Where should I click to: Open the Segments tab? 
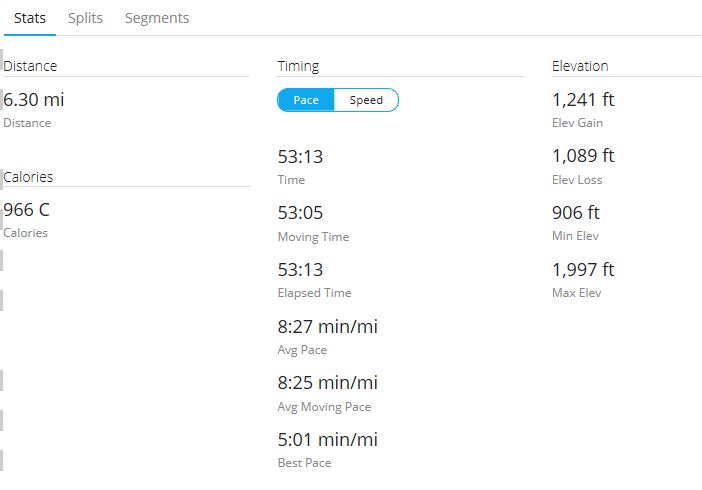tap(157, 18)
